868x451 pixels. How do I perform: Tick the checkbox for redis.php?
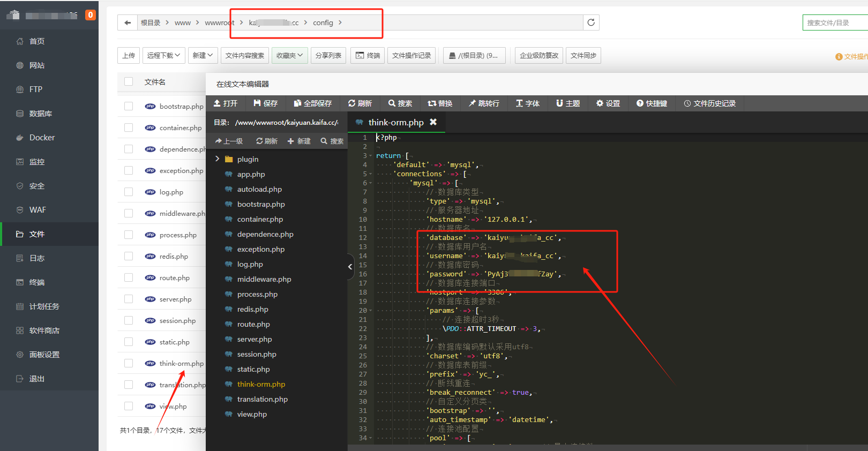click(x=129, y=256)
